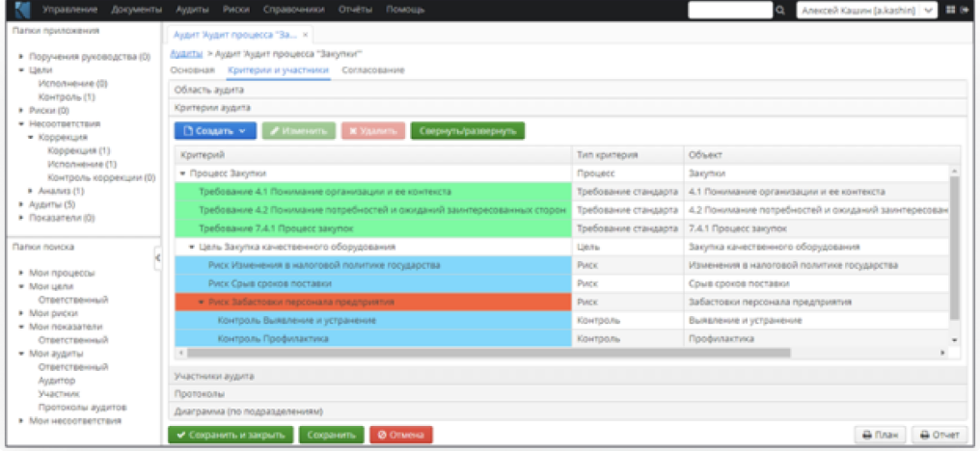Click the Аудиты breadcrumb link

tap(185, 54)
